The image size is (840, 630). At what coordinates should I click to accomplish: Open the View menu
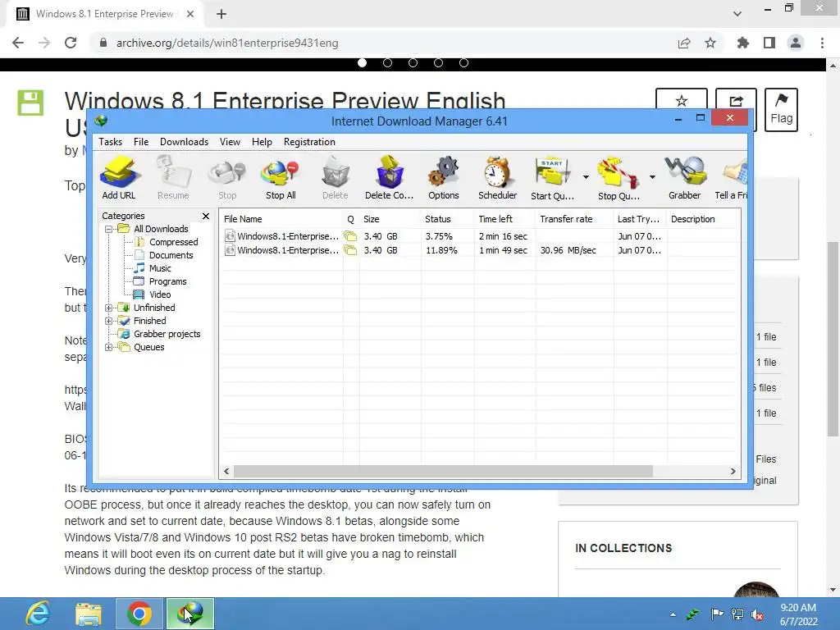(230, 142)
